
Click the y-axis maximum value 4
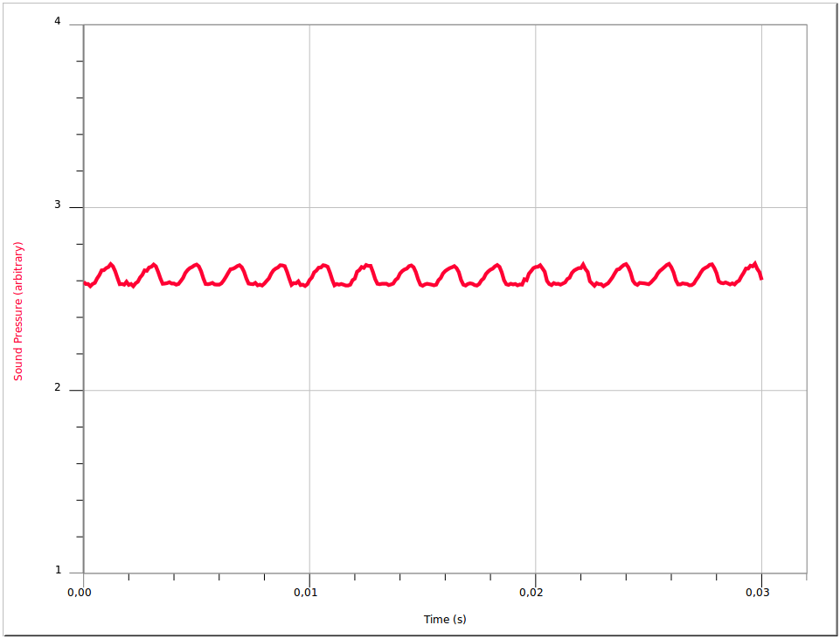click(x=58, y=22)
